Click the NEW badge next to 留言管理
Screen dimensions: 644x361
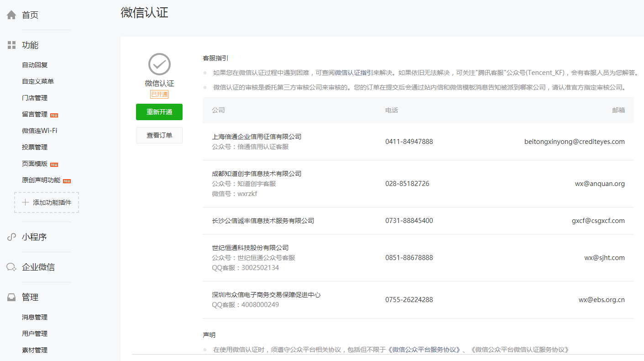(54, 115)
